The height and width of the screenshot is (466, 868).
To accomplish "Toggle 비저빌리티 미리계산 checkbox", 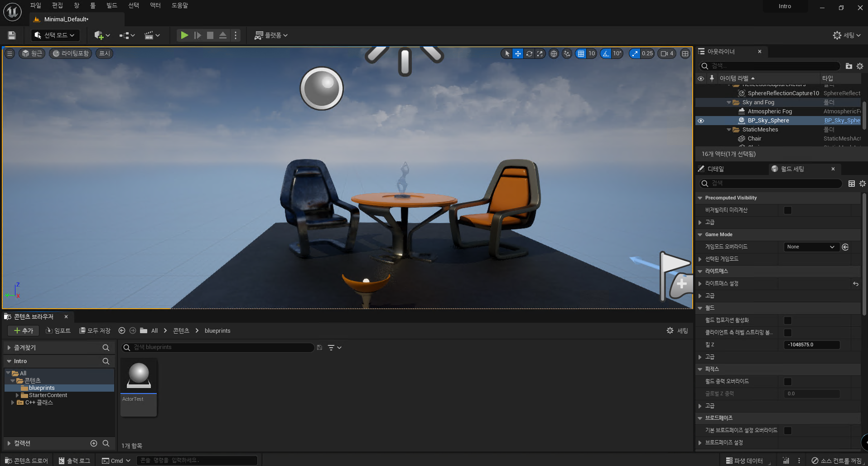I will coord(788,210).
